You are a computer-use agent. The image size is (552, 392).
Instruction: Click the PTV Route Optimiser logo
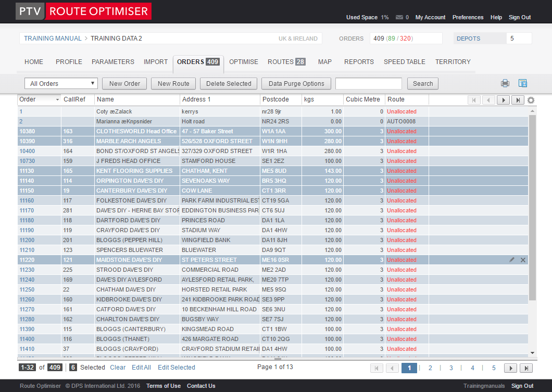(x=83, y=11)
